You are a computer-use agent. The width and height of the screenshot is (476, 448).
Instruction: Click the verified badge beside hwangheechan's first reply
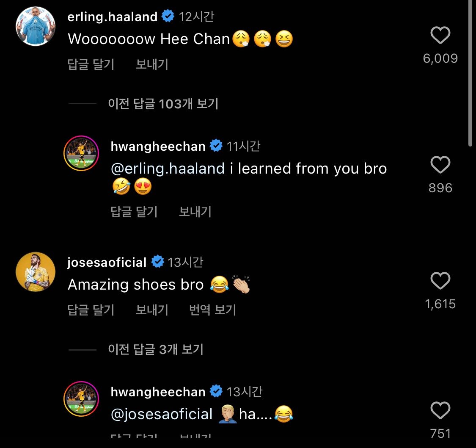coord(217,146)
